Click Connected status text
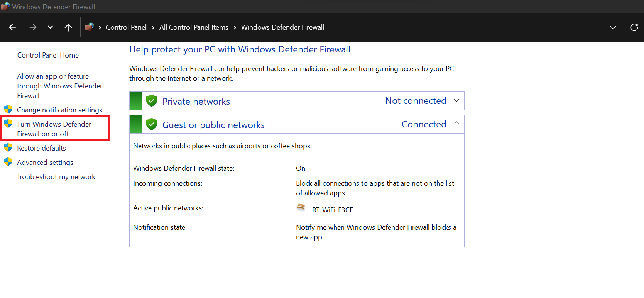The width and height of the screenshot is (644, 298). point(424,124)
